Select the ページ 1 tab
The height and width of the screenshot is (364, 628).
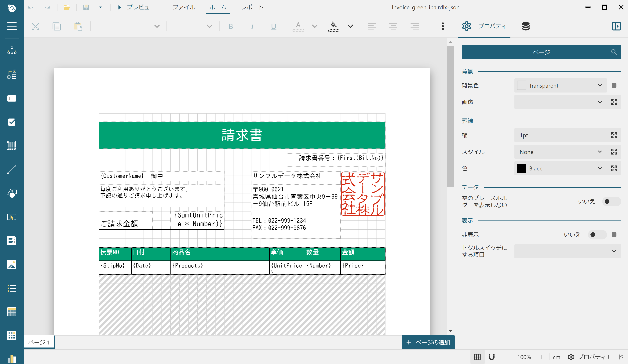tap(39, 342)
